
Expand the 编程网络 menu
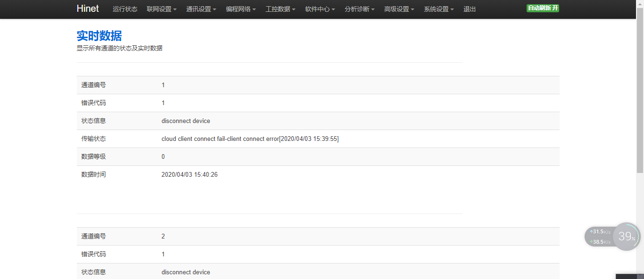click(x=241, y=9)
